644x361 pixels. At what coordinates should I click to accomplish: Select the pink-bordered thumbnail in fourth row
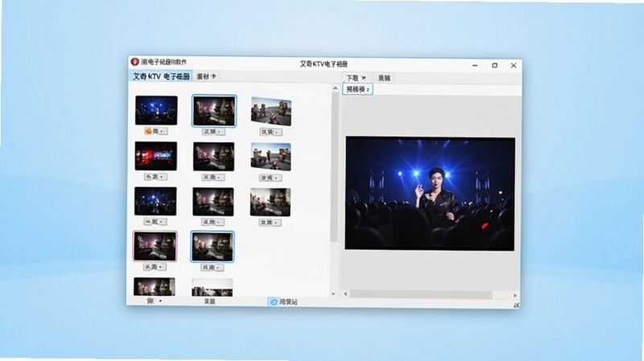[x=155, y=246]
